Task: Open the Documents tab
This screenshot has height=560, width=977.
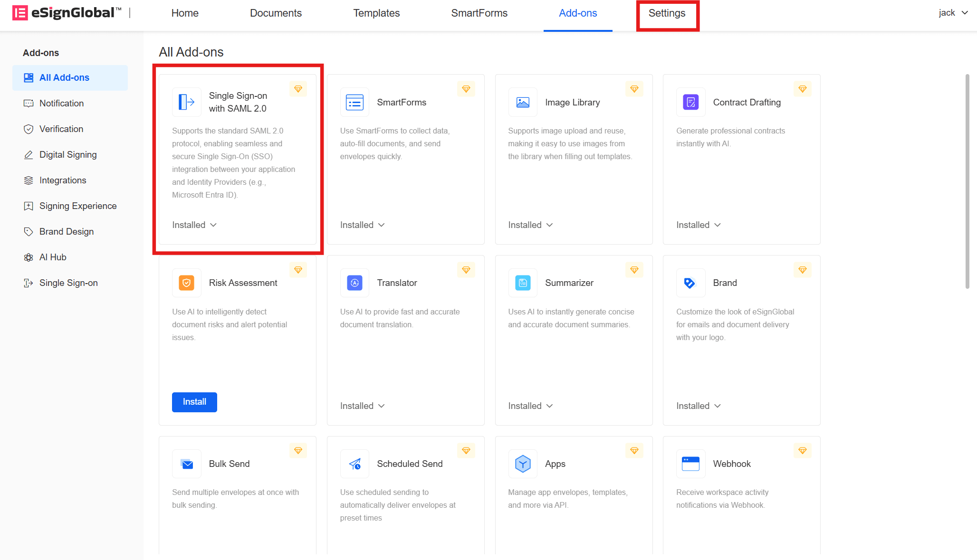Action: coord(276,13)
